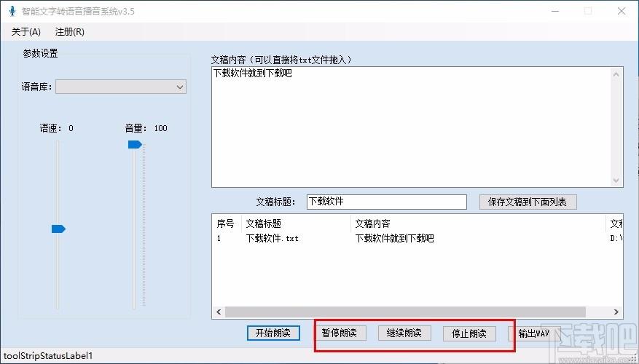
Task: Click the 开始朗读 button
Action: point(273,333)
